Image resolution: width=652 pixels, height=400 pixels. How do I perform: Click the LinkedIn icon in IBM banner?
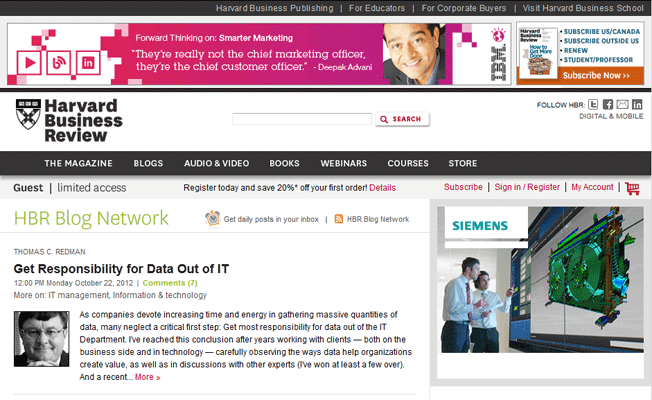tap(88, 63)
